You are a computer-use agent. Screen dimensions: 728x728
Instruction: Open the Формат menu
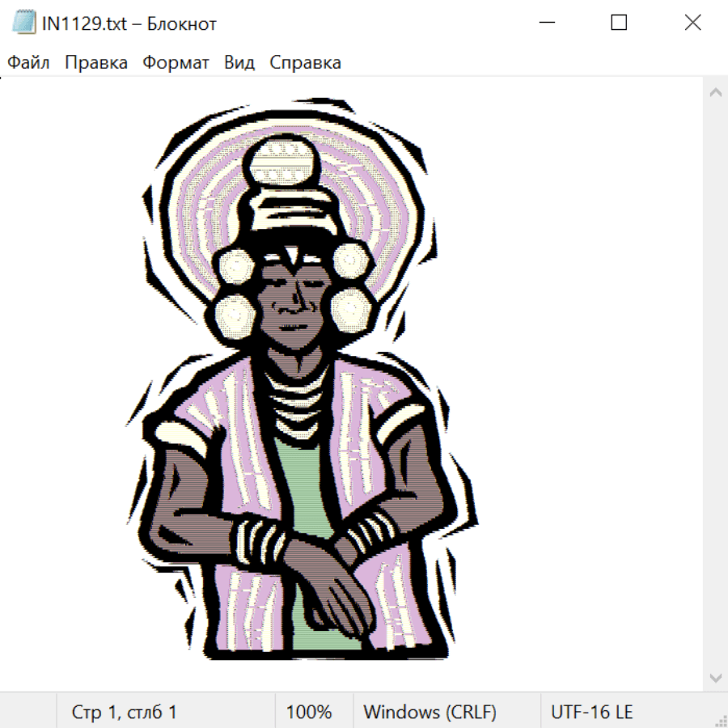click(x=176, y=63)
